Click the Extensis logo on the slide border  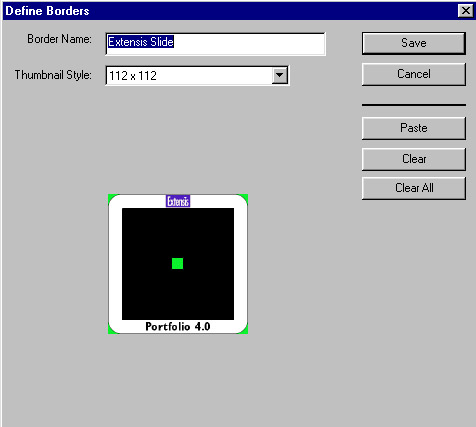point(178,201)
